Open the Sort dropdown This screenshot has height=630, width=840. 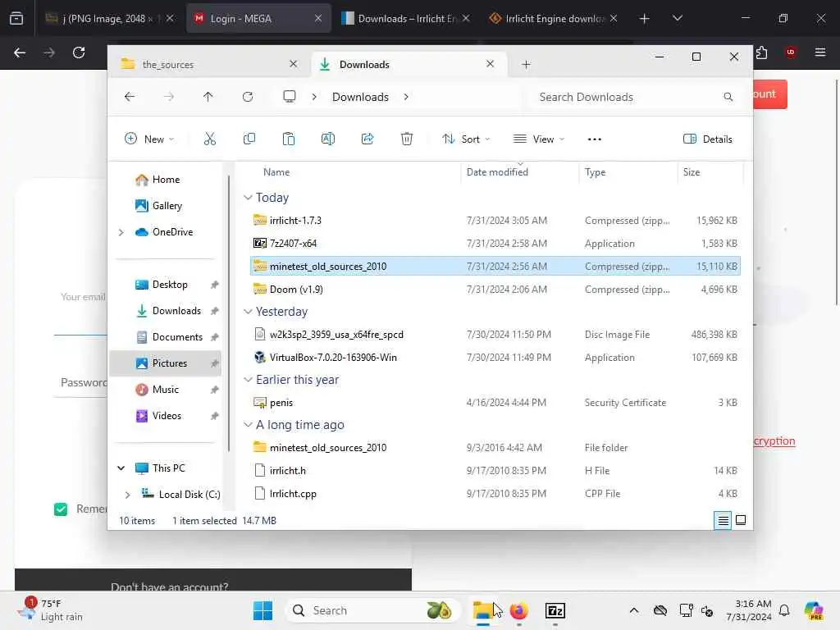tap(466, 139)
